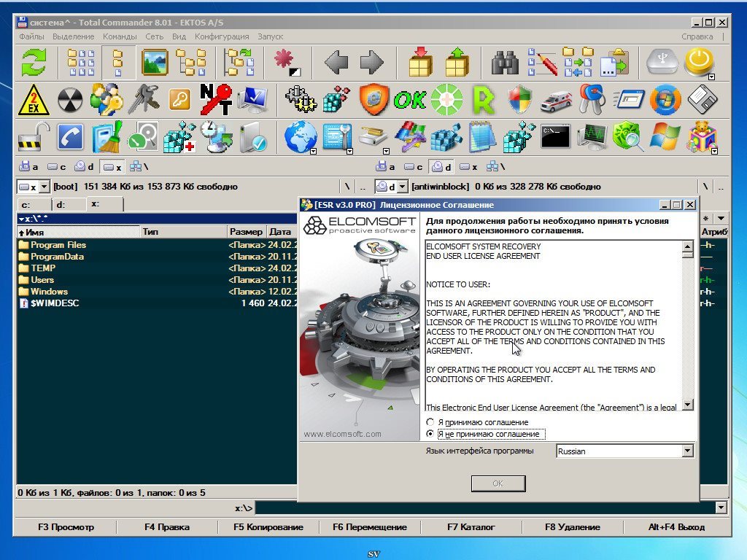Viewport: 747px width, 560px height.
Task: Open the Конфигурация menu
Action: click(x=222, y=36)
